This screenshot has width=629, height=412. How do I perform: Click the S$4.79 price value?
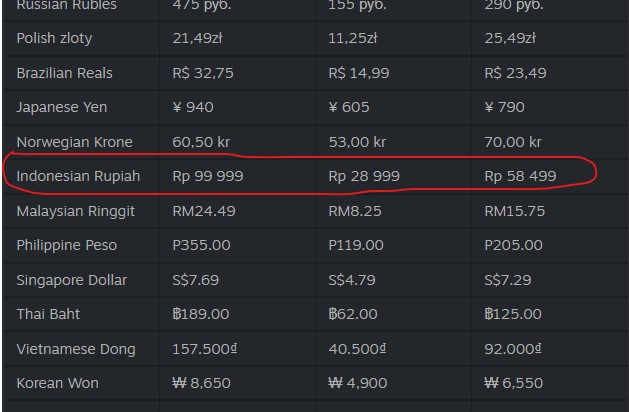[352, 279]
